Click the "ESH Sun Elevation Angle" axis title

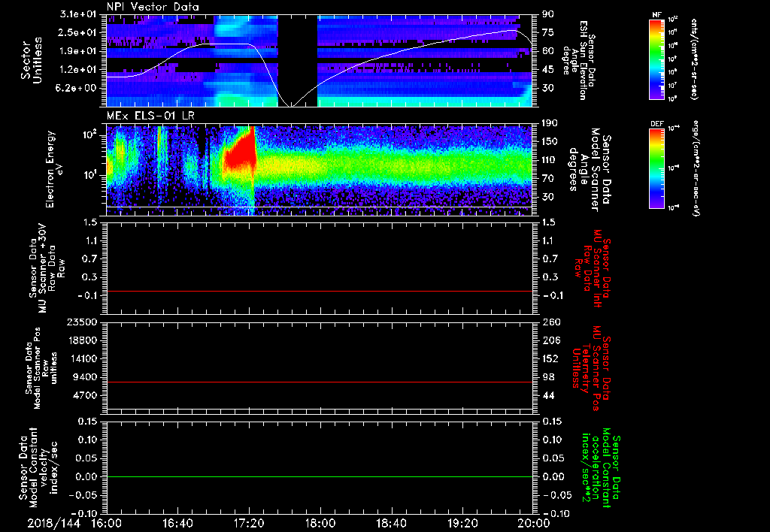click(x=578, y=60)
